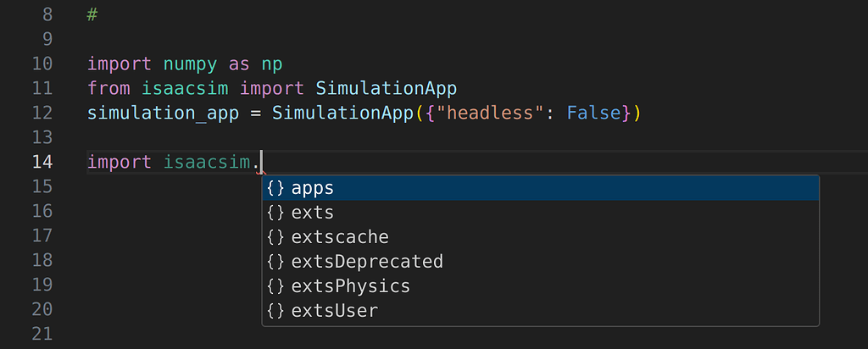The height and width of the screenshot is (349, 868).
Task: Choose exts from the suggestion list
Action: [540, 213]
